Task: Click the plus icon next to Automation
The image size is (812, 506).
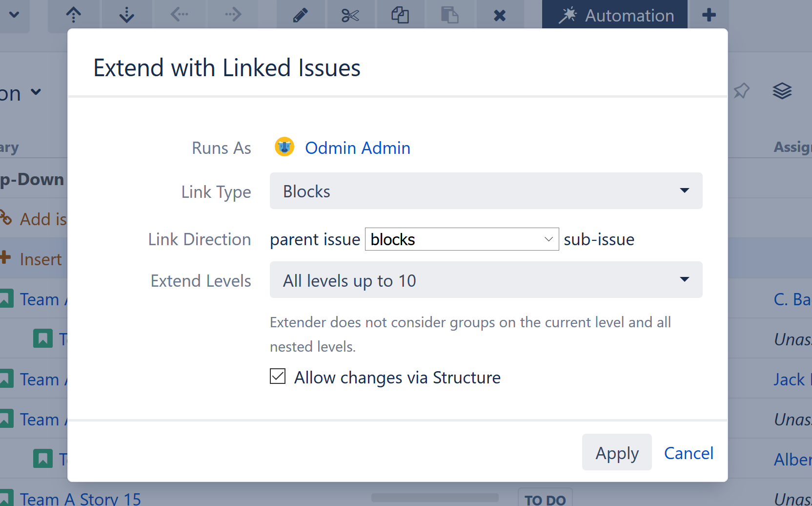Action: (x=709, y=15)
